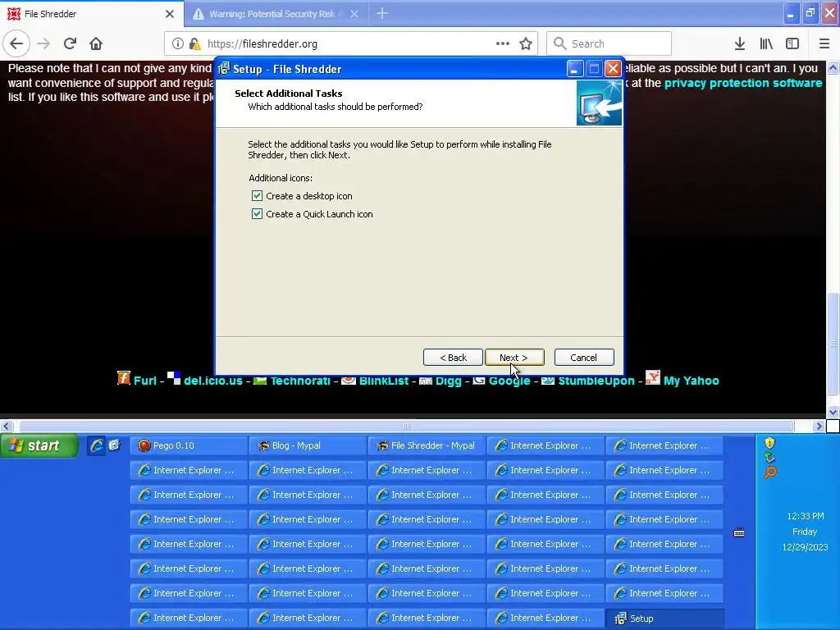The image size is (840, 630).
Task: Click the < Back button in Setup
Action: [x=453, y=358]
